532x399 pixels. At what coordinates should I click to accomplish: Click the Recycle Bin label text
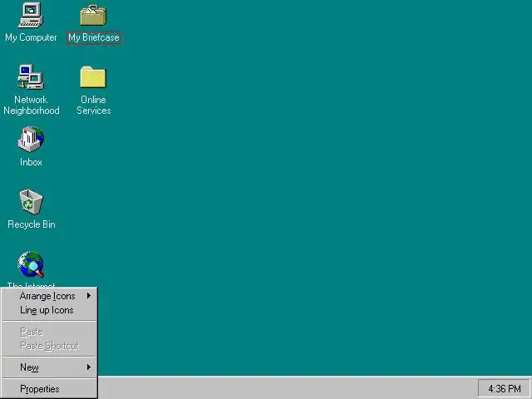(x=32, y=224)
